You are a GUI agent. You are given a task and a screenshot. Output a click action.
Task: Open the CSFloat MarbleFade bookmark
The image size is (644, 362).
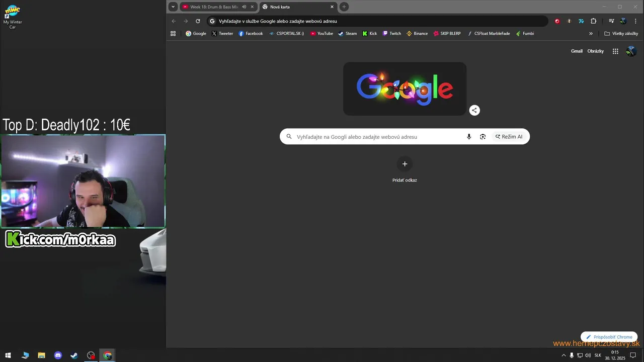[488, 34]
